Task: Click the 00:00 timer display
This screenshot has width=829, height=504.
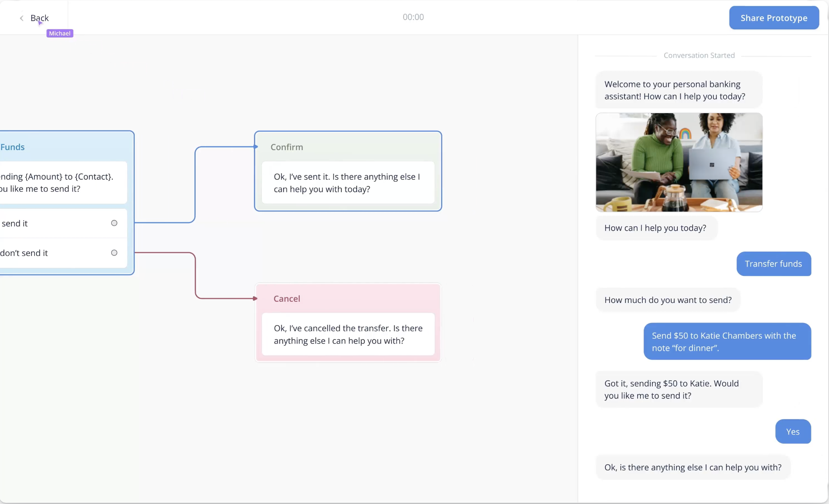Action: [x=413, y=17]
